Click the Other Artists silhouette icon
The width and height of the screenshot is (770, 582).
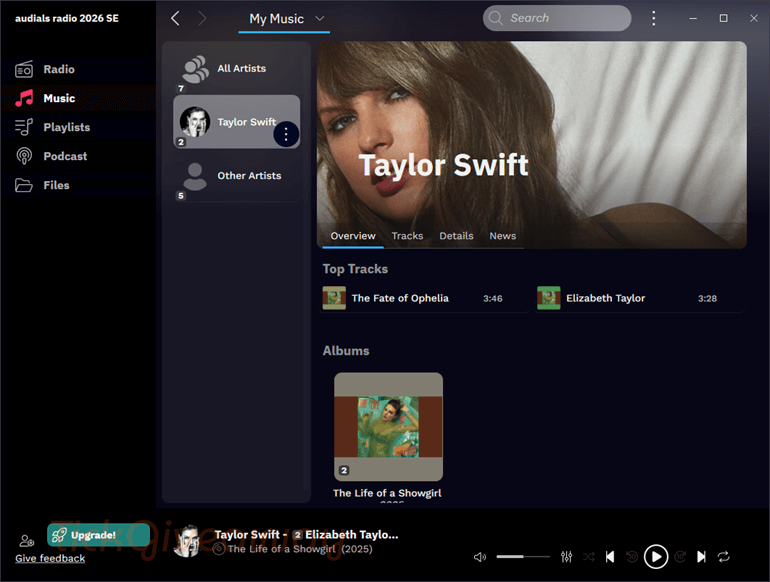pyautogui.click(x=195, y=176)
